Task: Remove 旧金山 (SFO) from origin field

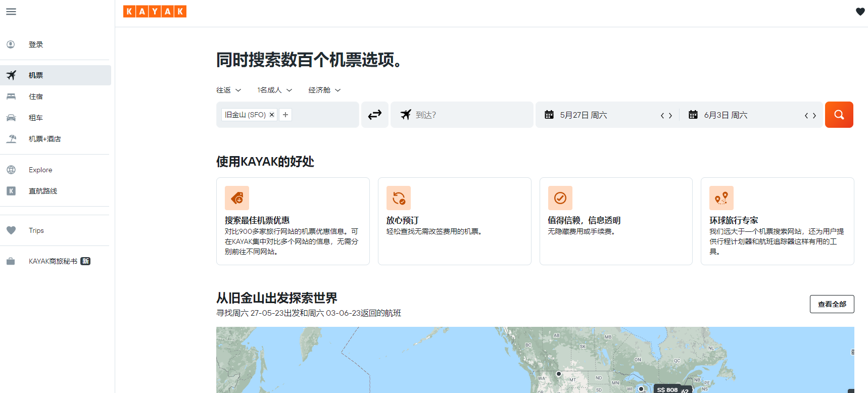Action: click(x=272, y=115)
